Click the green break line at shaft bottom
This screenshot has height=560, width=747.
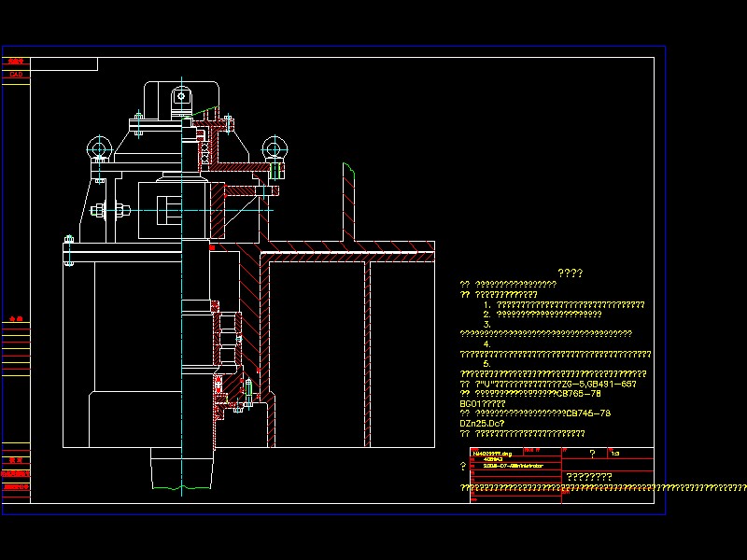182,487
